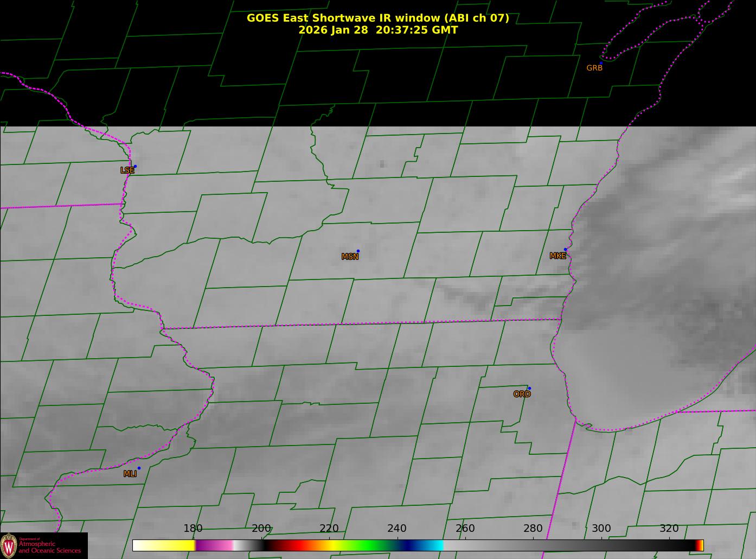
Task: Click the GOES East Shortwave IR title
Action: pos(377,18)
